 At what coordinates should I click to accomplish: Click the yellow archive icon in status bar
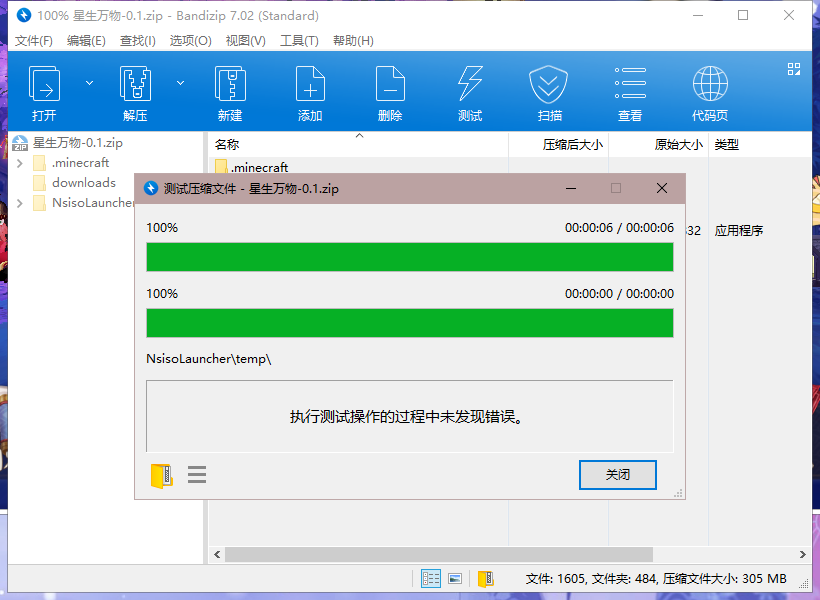(x=486, y=579)
